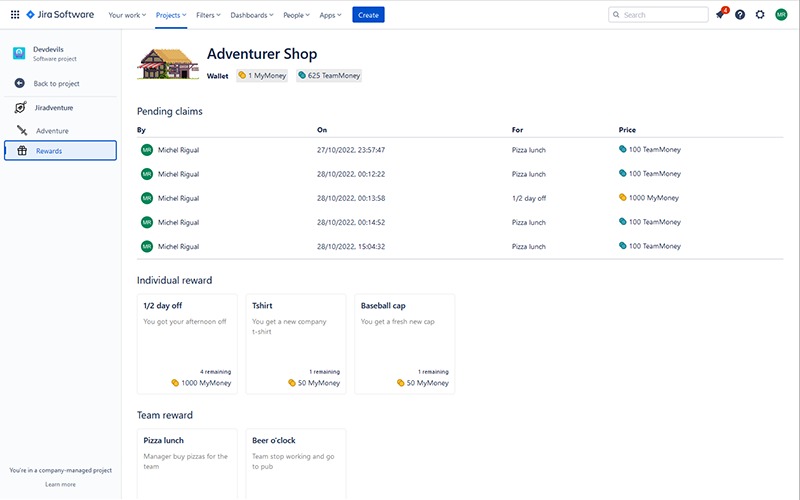This screenshot has width=800, height=500.
Task: Open the Tshirt reward card
Action: tap(296, 344)
